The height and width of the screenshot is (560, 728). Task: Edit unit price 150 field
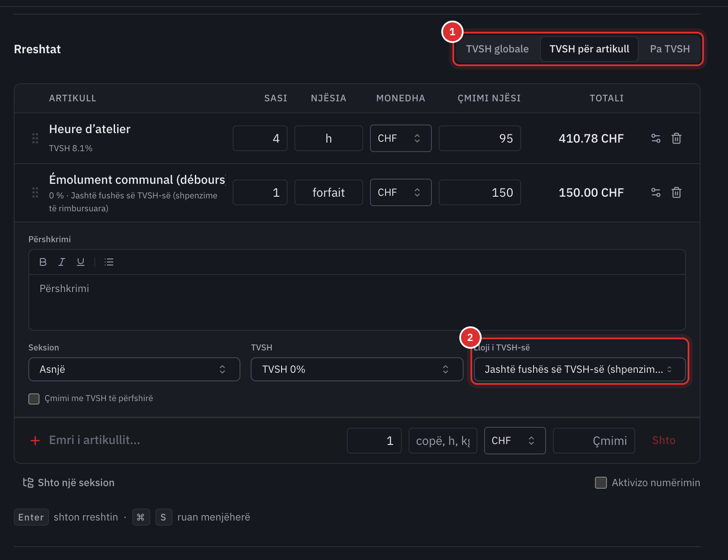coord(480,192)
